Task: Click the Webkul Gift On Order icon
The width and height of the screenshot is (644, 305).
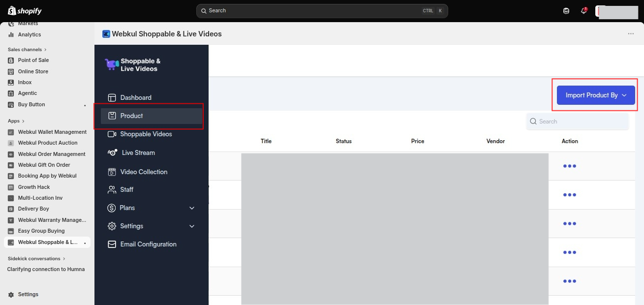Action: 11,165
